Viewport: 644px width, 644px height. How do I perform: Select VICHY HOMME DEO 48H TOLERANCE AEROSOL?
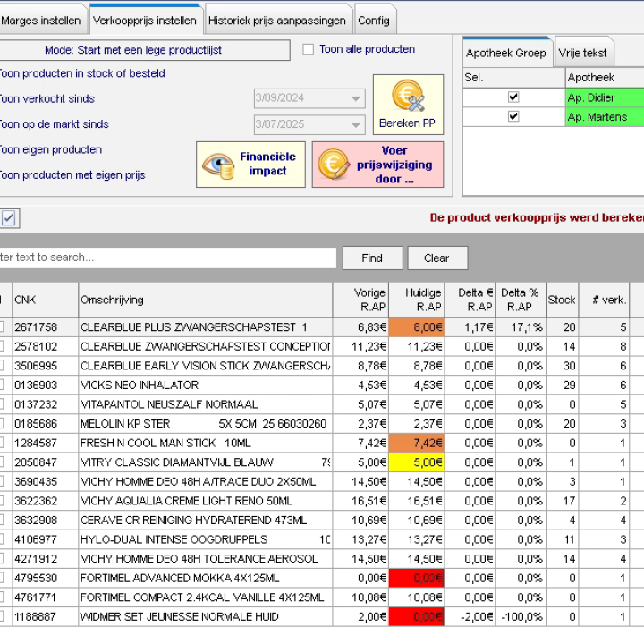[x=206, y=558]
